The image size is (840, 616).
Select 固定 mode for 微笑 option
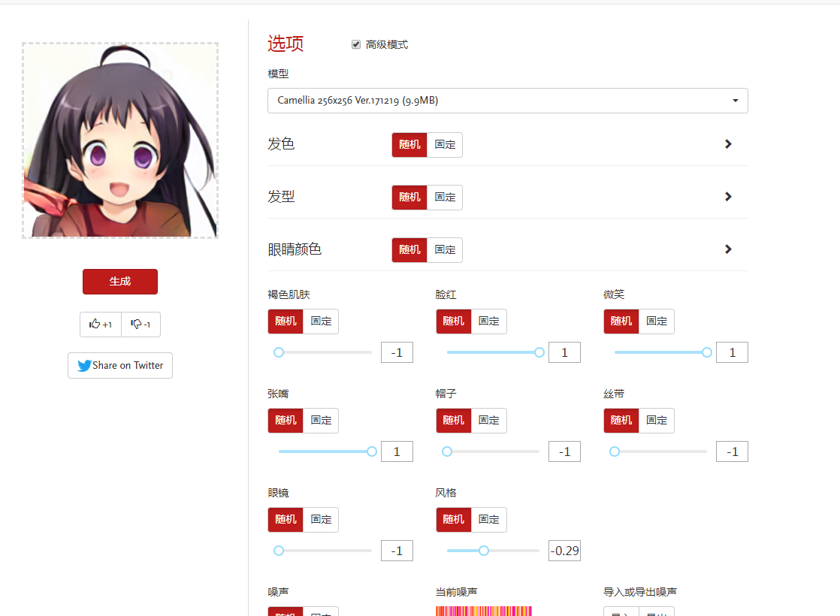click(x=657, y=321)
